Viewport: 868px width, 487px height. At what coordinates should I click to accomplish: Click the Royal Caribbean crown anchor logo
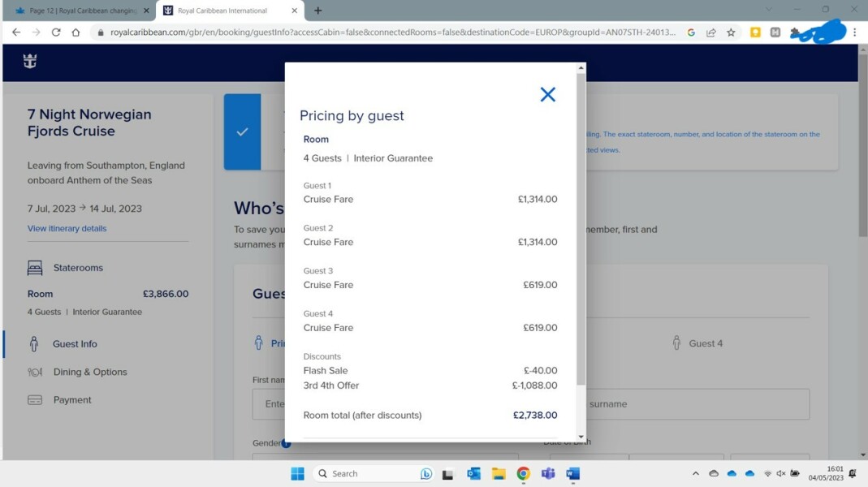(x=30, y=62)
